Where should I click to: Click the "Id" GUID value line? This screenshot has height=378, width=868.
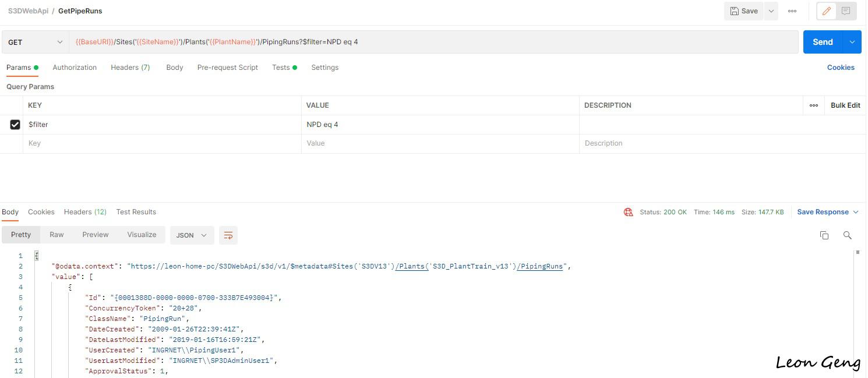pos(183,298)
